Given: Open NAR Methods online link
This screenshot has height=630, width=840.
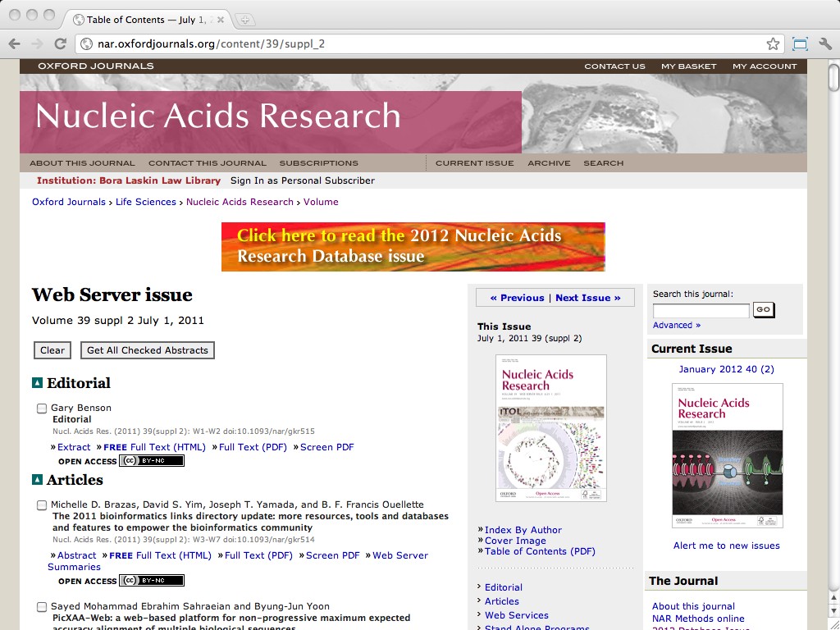Looking at the screenshot, I should coord(698,619).
